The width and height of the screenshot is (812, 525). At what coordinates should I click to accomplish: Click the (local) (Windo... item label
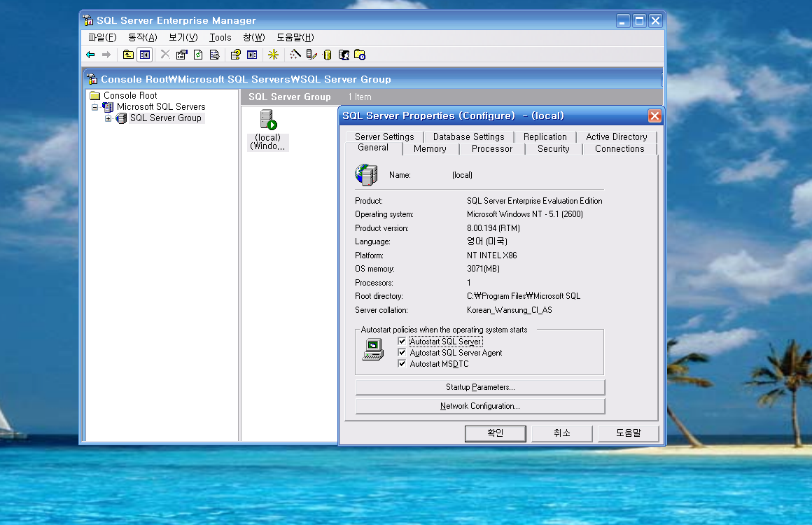(267, 142)
